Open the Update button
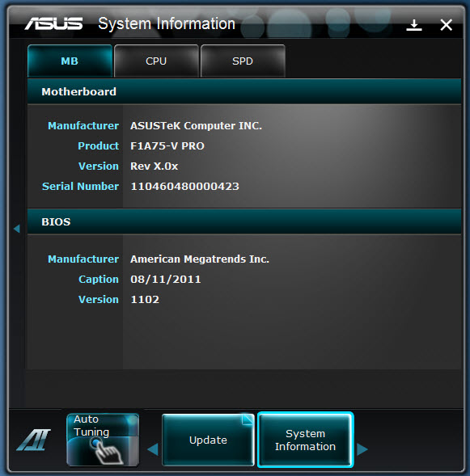This screenshot has width=470, height=476. tap(208, 440)
